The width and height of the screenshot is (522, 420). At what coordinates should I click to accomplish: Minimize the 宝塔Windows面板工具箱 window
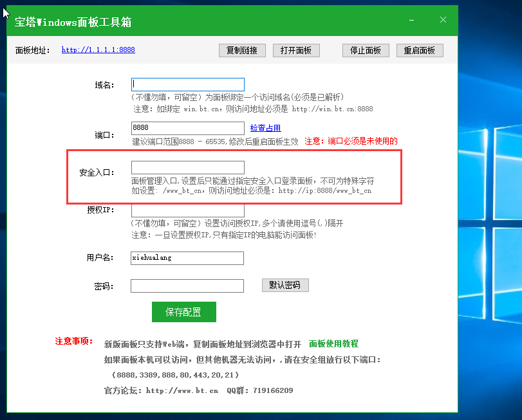pos(411,21)
